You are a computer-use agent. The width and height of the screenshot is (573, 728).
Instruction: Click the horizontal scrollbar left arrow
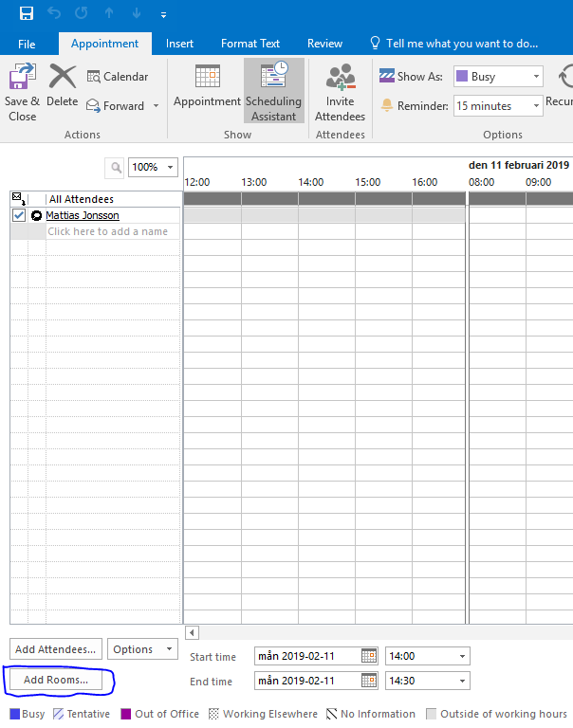click(x=192, y=632)
